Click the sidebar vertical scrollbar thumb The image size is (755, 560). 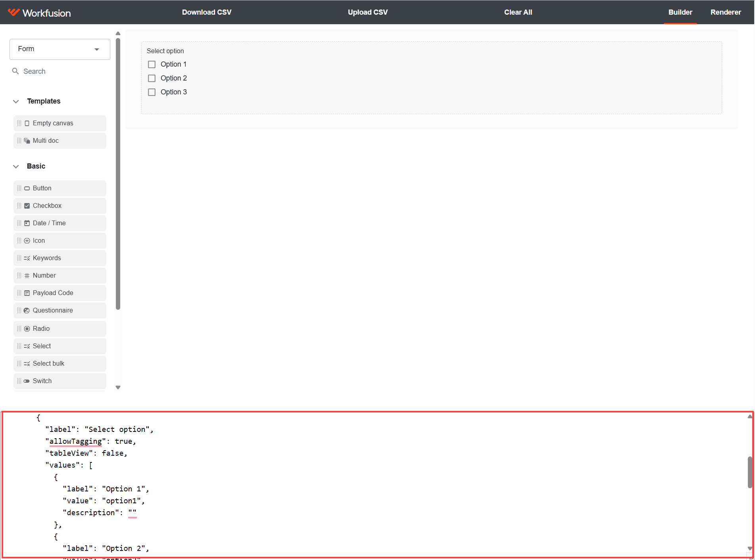pos(118,174)
